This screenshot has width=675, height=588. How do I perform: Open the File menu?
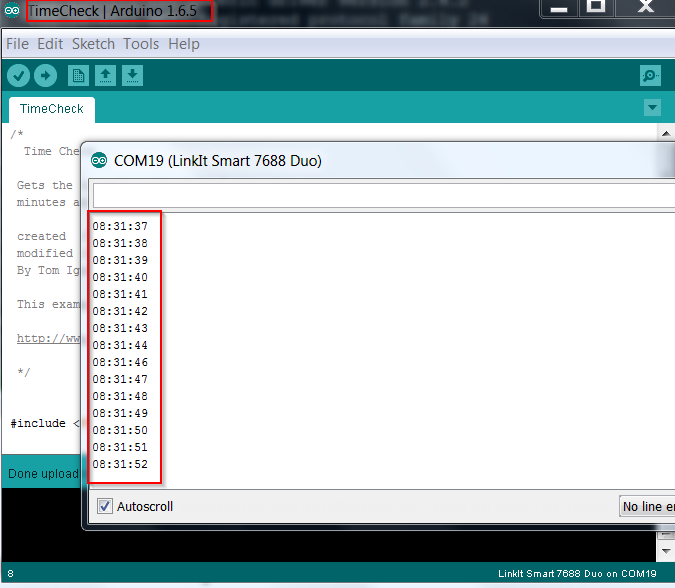pyautogui.click(x=18, y=44)
